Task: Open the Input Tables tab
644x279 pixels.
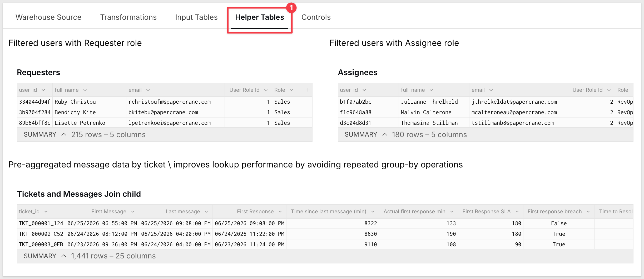Action: [196, 17]
